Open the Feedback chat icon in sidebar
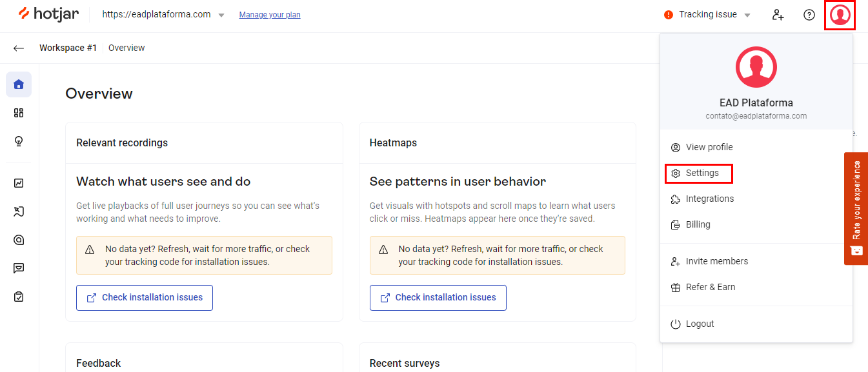868x372 pixels. coord(19,268)
